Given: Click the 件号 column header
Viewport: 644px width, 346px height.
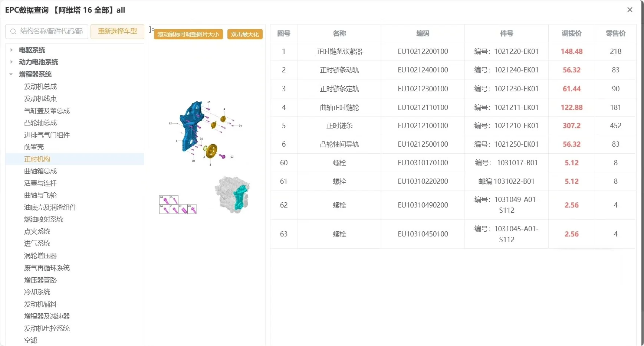Looking at the screenshot, I should pos(507,33).
